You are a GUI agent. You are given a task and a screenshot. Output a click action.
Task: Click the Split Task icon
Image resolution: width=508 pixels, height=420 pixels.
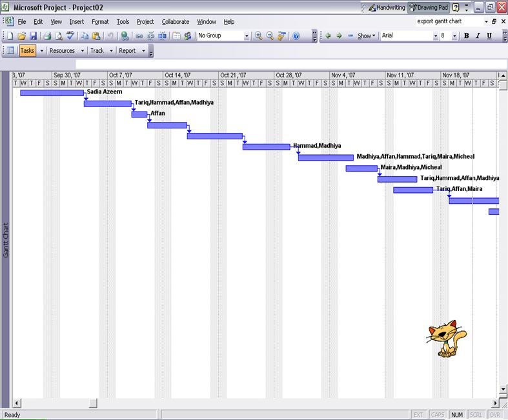click(162, 36)
